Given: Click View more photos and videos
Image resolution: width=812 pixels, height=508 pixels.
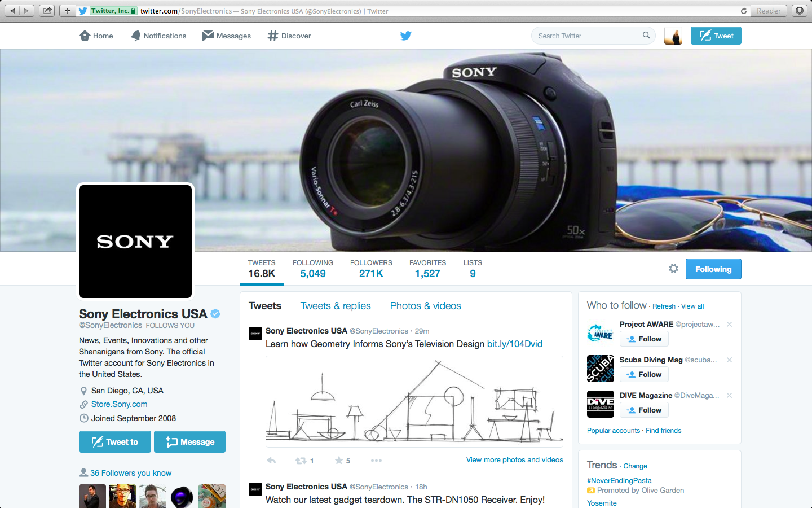Looking at the screenshot, I should (x=515, y=460).
